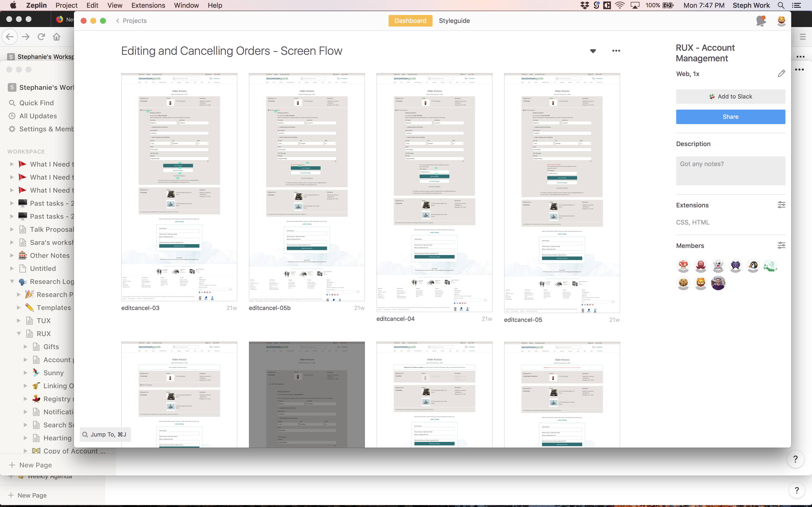This screenshot has height=507, width=812.
Task: Open Members settings sliders icon
Action: click(781, 246)
